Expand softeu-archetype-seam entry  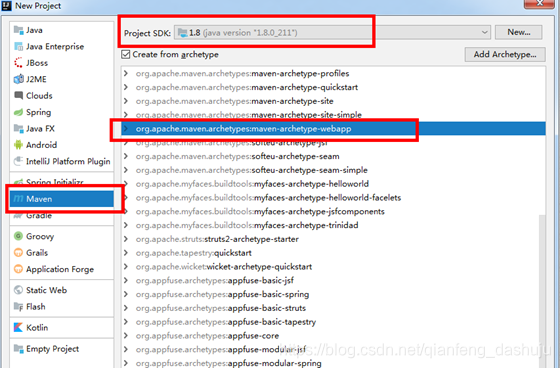pos(126,156)
